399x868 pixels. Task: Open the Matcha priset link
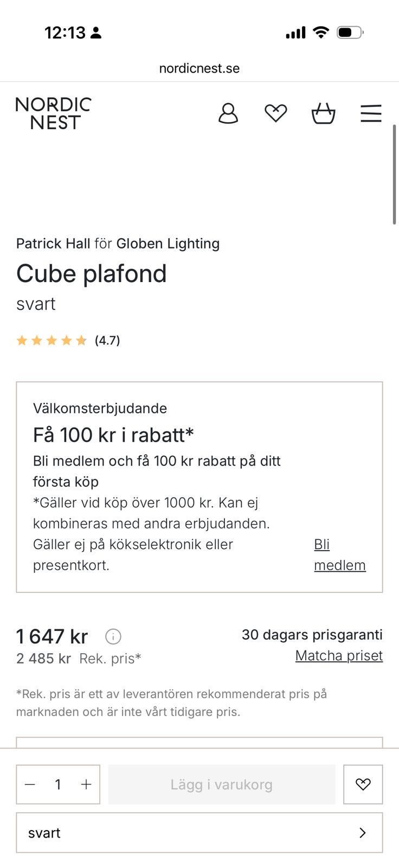[x=339, y=655]
